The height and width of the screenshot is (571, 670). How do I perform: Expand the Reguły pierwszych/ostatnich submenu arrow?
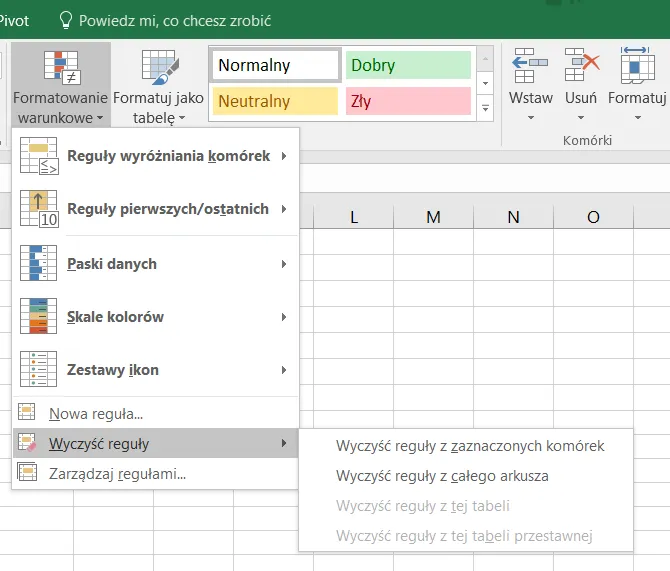(x=284, y=209)
